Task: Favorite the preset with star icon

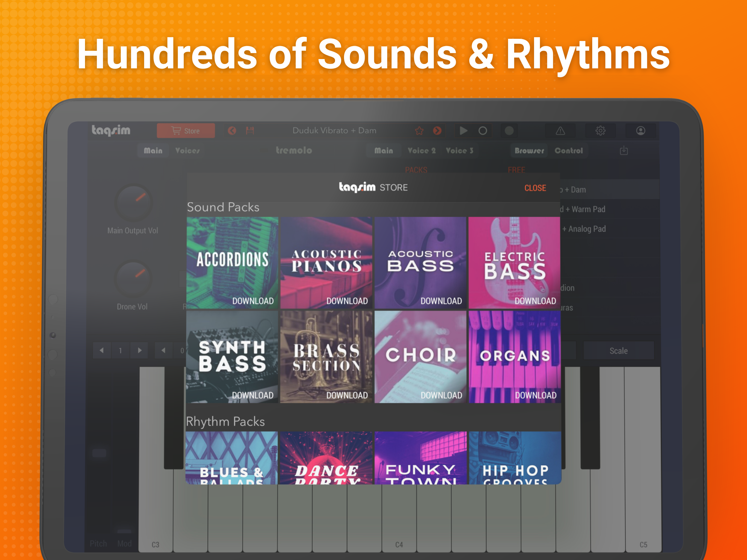Action: click(x=419, y=131)
